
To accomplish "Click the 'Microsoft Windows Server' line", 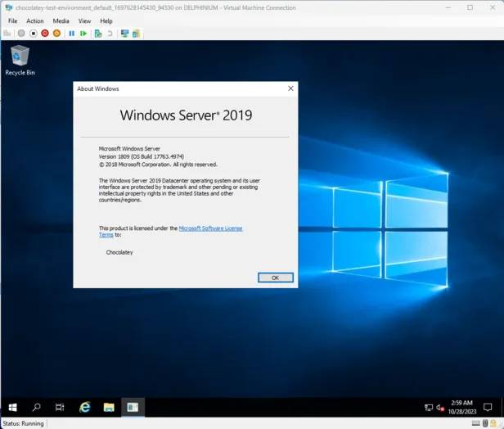I will (129, 148).
